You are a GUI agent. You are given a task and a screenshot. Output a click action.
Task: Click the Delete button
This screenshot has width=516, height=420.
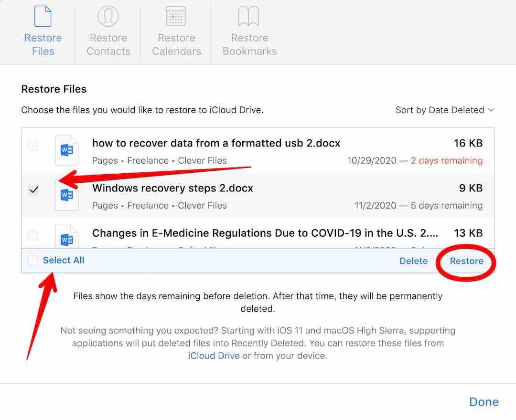click(x=414, y=261)
